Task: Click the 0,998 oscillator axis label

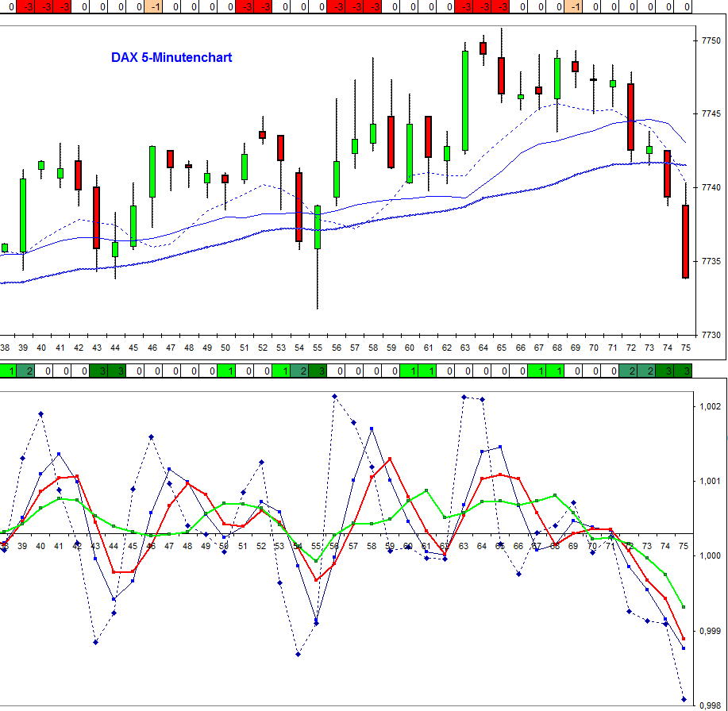Action: click(711, 705)
